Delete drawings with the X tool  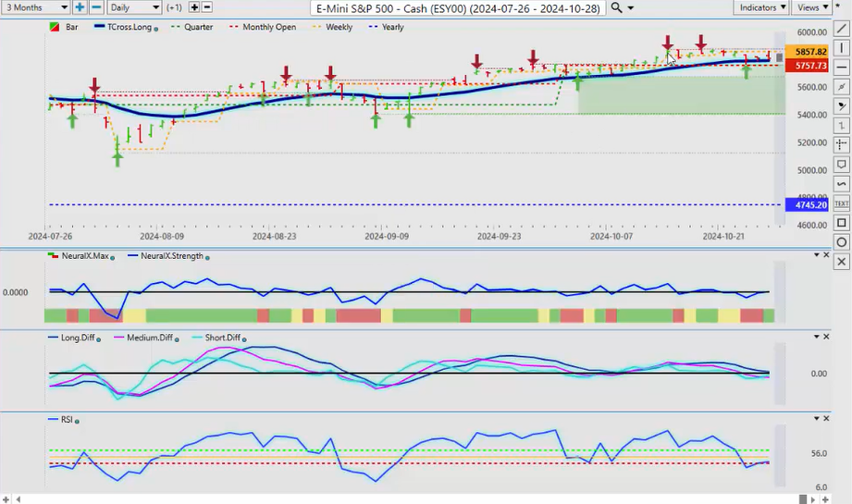[841, 262]
